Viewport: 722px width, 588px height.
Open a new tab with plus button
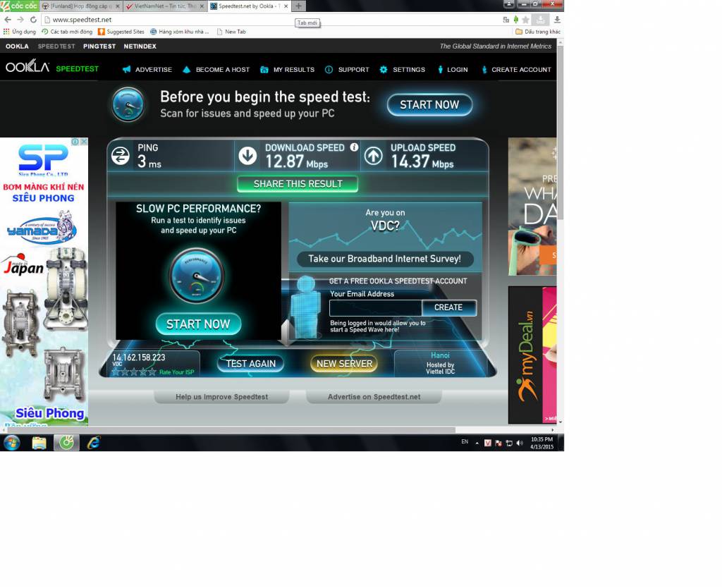298,6
